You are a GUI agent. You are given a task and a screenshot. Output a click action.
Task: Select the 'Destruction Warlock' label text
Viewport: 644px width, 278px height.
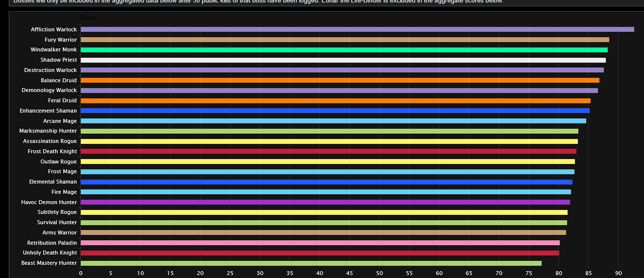coord(51,70)
